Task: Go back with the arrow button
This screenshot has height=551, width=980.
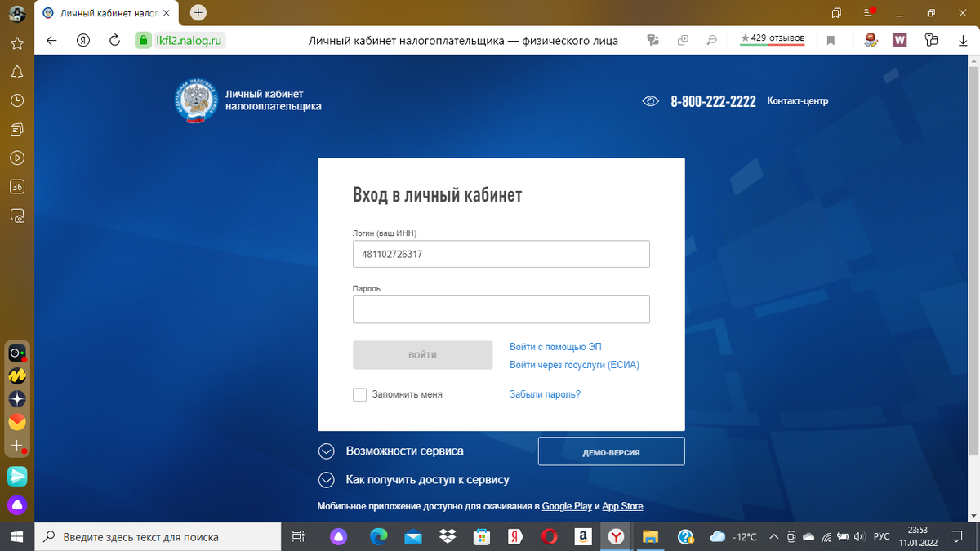Action: 51,40
